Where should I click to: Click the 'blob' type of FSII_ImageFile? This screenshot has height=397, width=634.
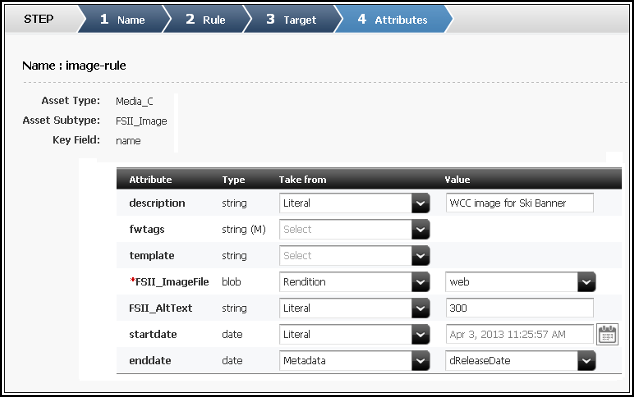click(x=231, y=282)
